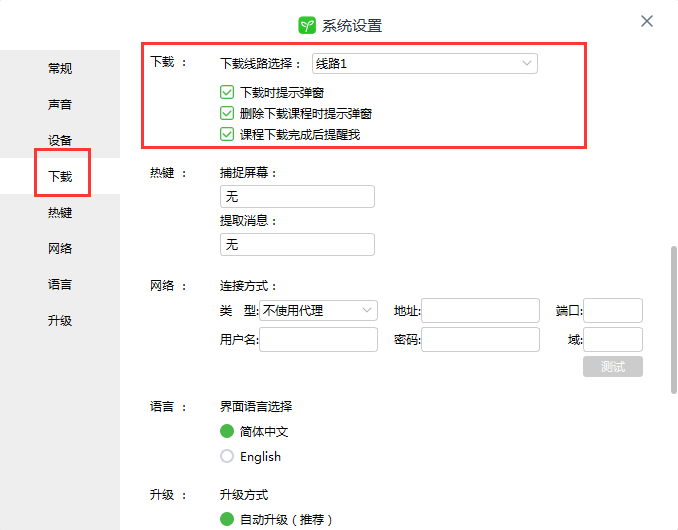The image size is (678, 530).
Task: Click the green sprout app logo icon
Action: (x=307, y=25)
